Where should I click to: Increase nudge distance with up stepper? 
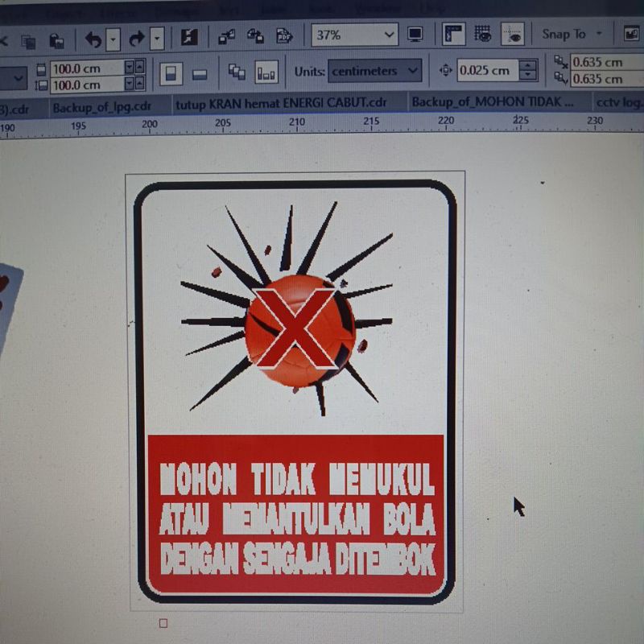528,65
